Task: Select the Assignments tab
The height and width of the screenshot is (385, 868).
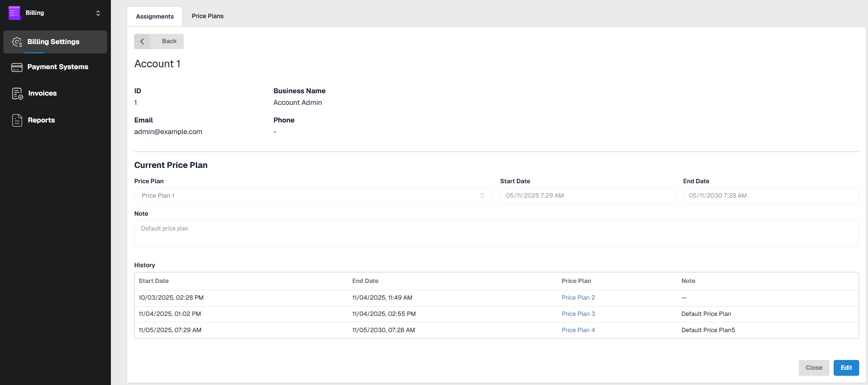Action: [154, 16]
